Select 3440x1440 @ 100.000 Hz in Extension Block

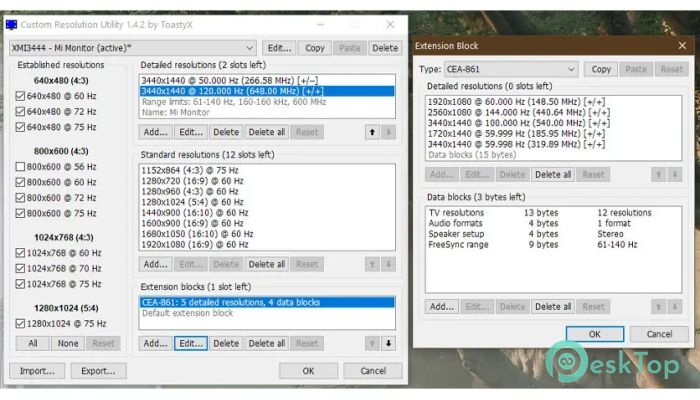click(x=553, y=123)
